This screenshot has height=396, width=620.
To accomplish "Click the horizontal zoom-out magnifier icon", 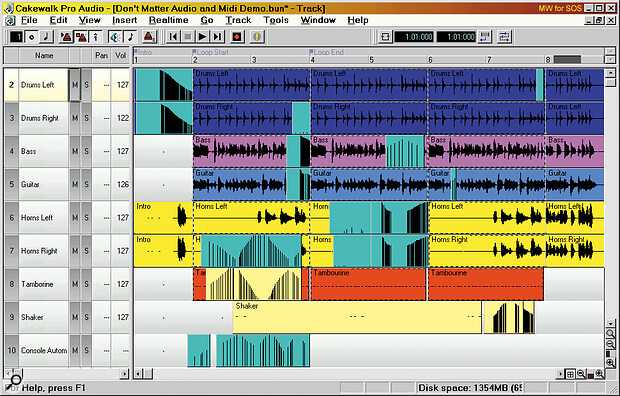I will [x=581, y=374].
